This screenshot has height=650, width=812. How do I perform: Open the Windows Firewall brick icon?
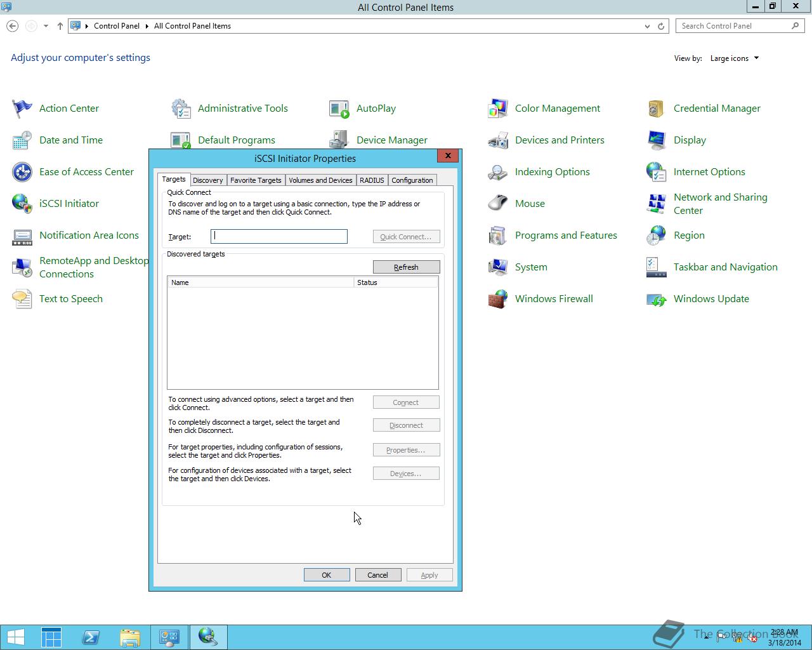tap(498, 299)
